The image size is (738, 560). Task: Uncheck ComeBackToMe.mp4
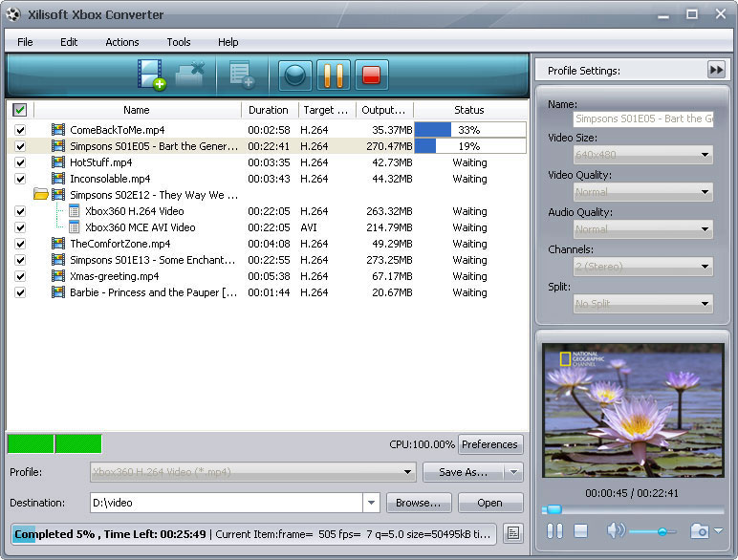(x=20, y=130)
